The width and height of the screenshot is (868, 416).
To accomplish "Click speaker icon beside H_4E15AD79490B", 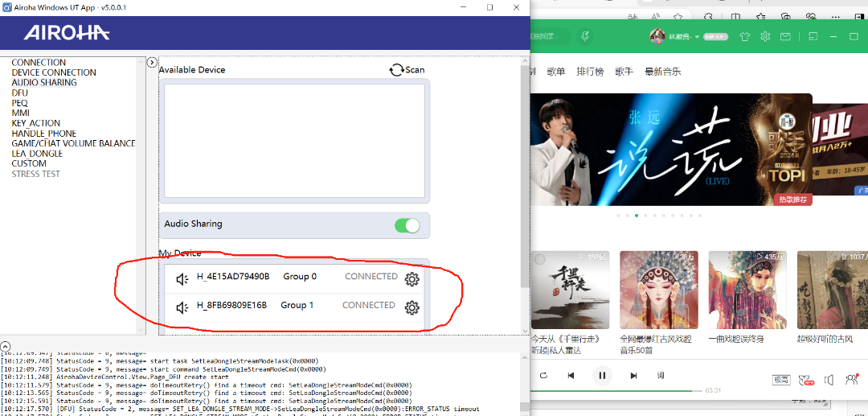I will tap(182, 279).
